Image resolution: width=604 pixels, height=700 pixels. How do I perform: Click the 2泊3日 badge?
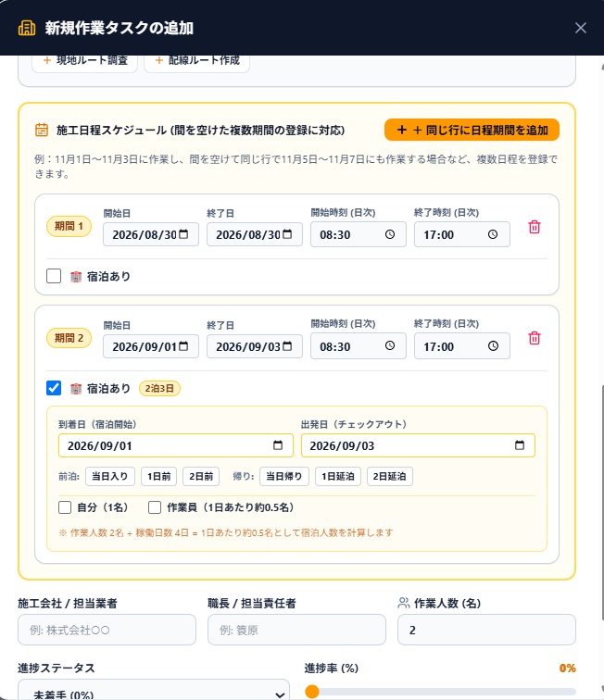[159, 388]
